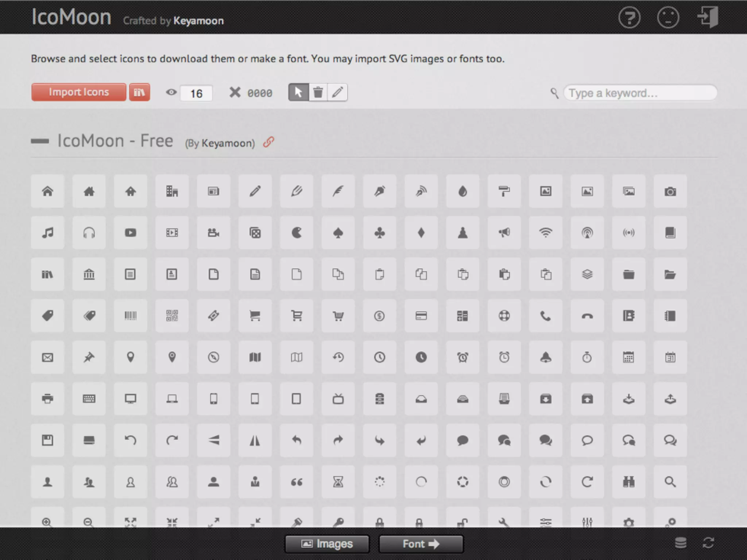The height and width of the screenshot is (560, 747).
Task: Activate the Select pointer mode
Action: [298, 93]
